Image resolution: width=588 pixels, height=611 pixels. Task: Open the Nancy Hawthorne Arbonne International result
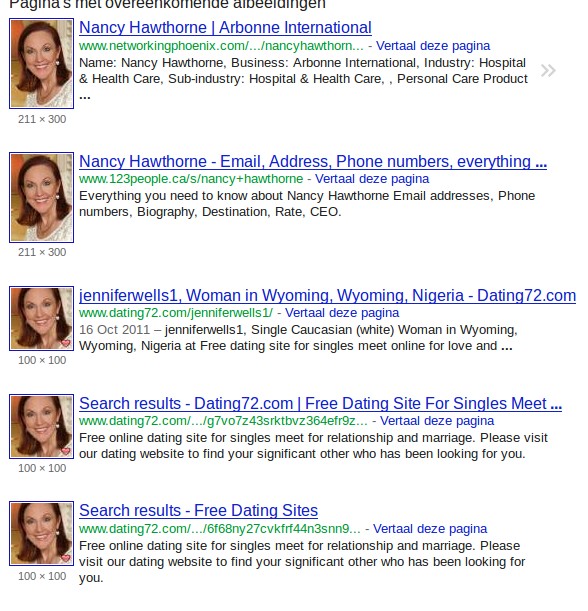coord(225,28)
